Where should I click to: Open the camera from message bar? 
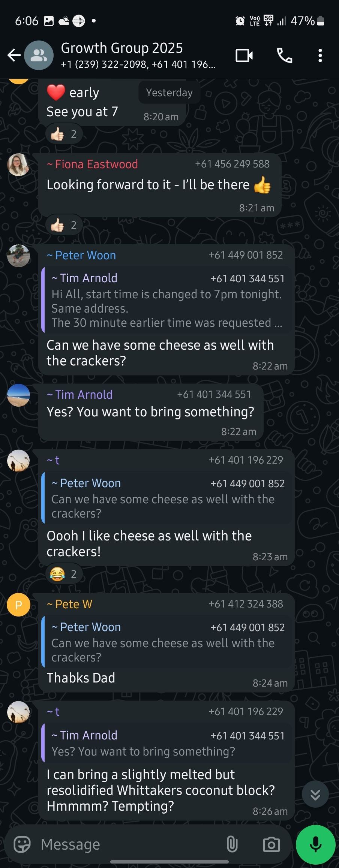tap(271, 845)
